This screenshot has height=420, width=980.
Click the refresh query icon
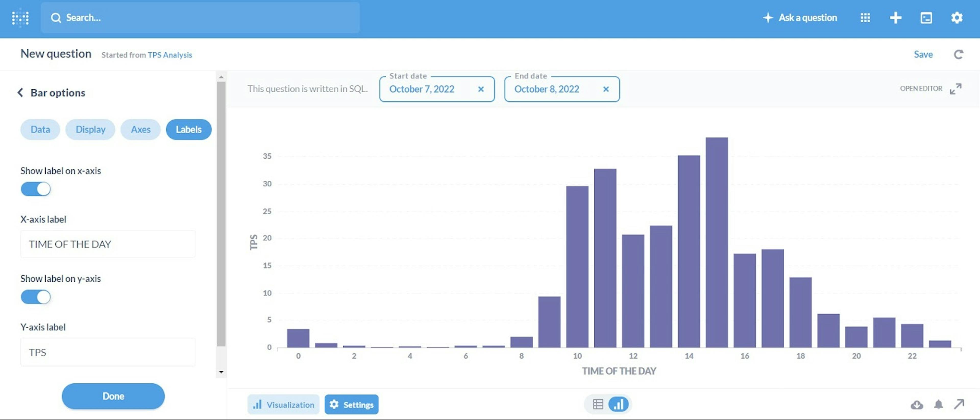pos(958,54)
